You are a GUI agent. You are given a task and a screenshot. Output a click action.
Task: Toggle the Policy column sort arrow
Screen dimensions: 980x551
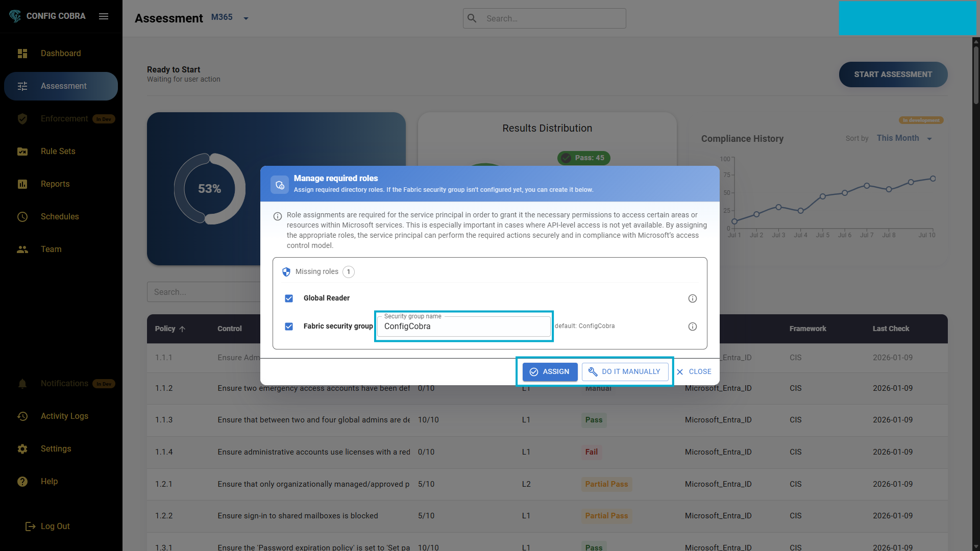[183, 329]
